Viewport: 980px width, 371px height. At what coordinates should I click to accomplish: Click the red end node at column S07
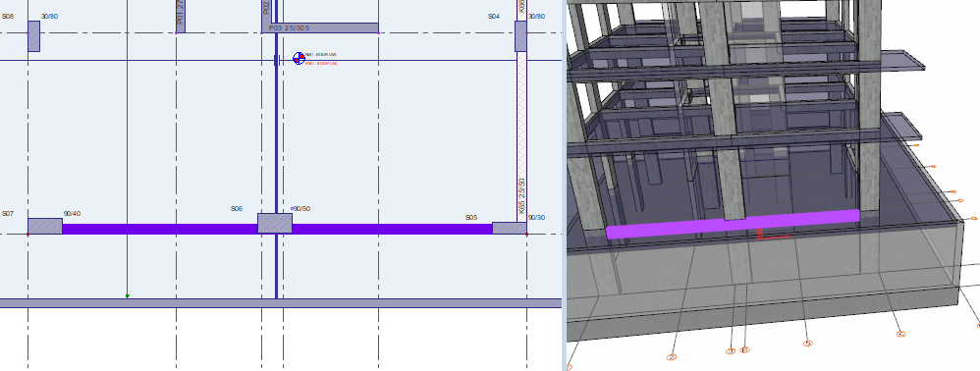pos(27,235)
